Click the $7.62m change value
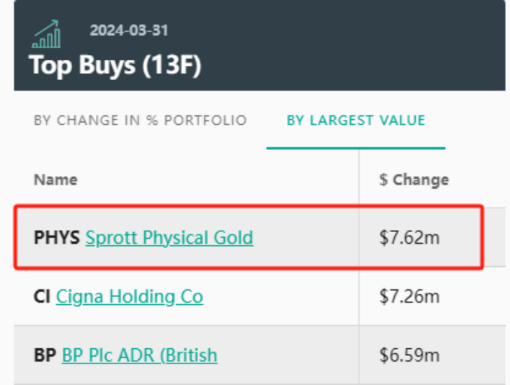The width and height of the screenshot is (510, 385). pos(410,238)
